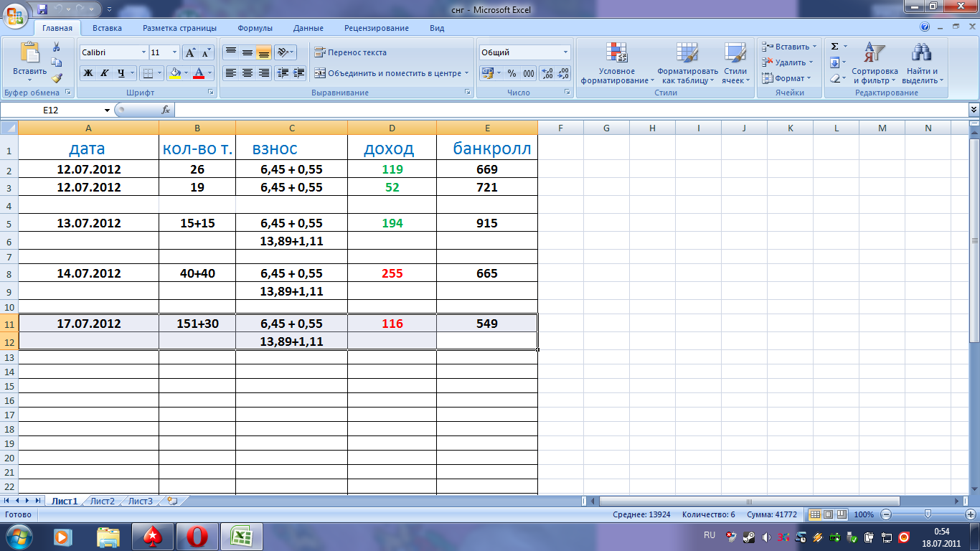Click Merge and Center (Объединить и поместить в центре)
The image size is (980, 551).
(x=391, y=73)
